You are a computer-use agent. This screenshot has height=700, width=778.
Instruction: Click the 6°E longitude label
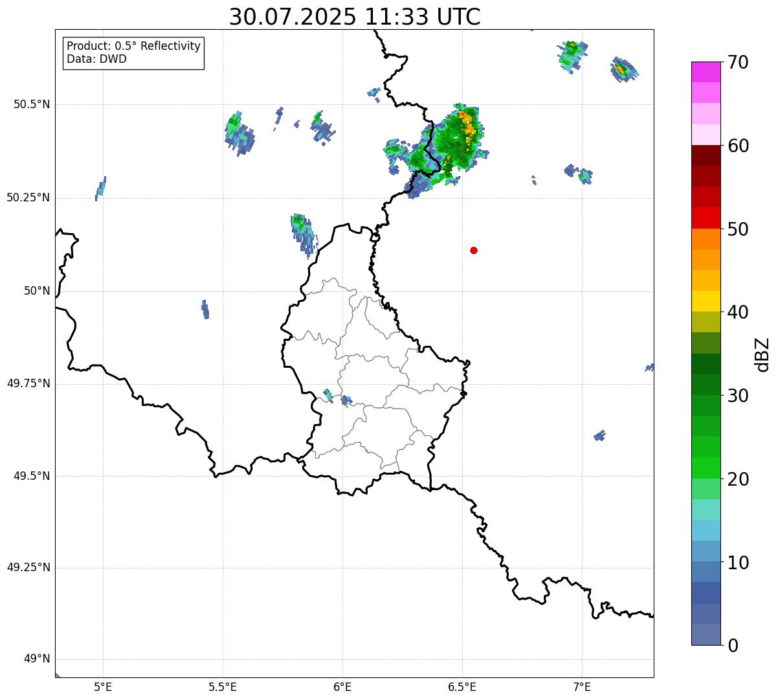(x=342, y=686)
